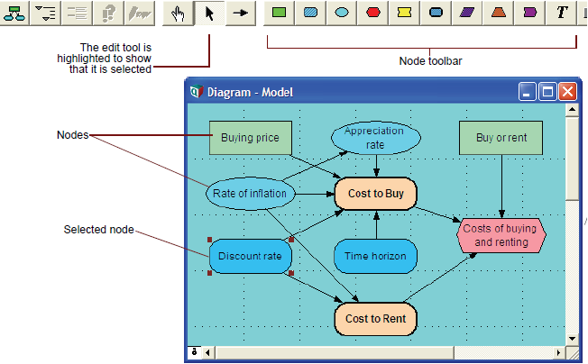Image resolution: width=588 pixels, height=364 pixels.
Task: Pick the blue rounded module node
Action: pos(436,14)
